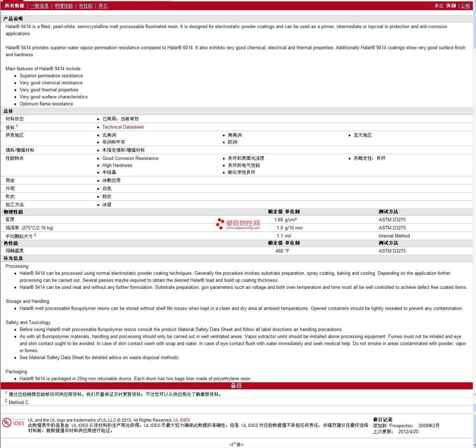
Task: Click the density value 1.68
Action: (278, 220)
